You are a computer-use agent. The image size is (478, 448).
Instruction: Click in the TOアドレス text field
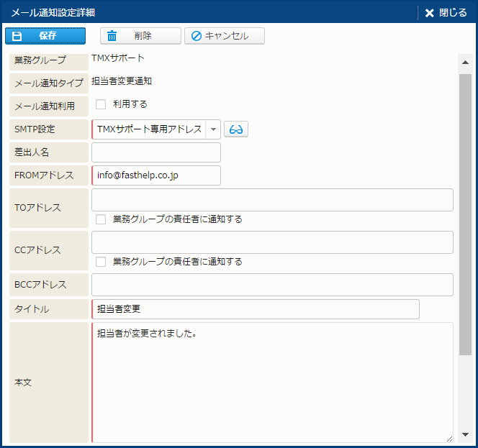point(272,200)
